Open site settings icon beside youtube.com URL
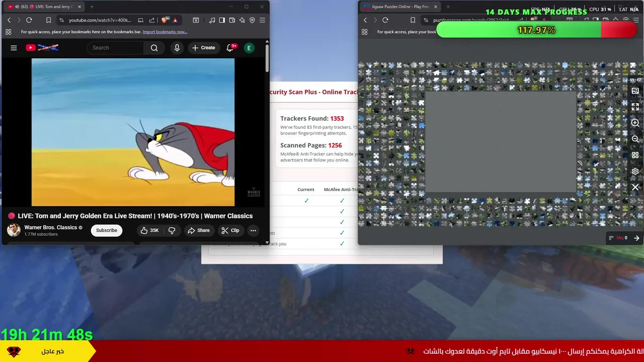 pos(61,20)
